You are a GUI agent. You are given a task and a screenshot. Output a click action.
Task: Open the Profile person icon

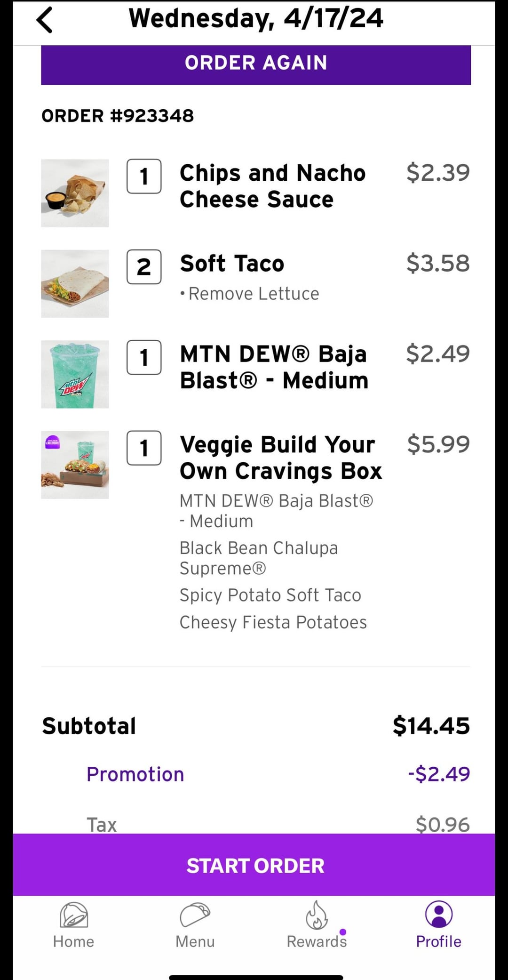click(x=438, y=914)
